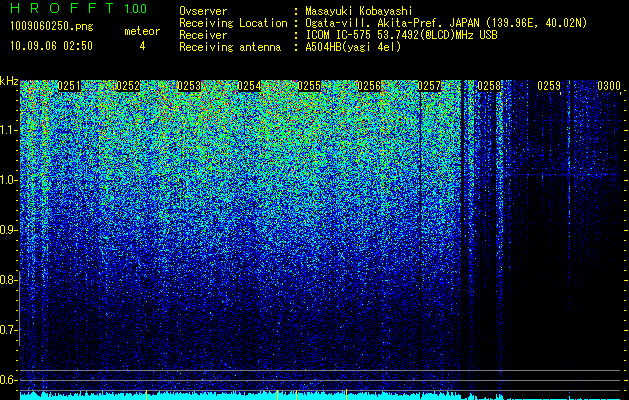Select the 0251 time marker
629x400 pixels.
coord(69,86)
